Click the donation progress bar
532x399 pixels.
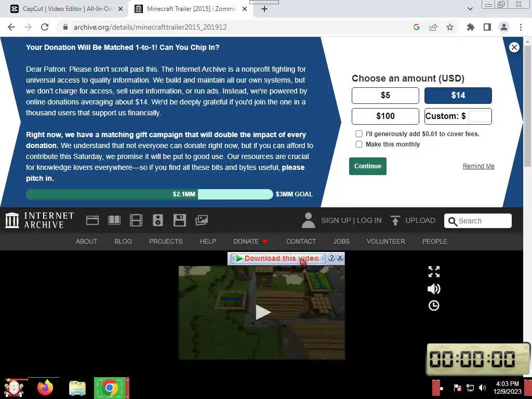[x=149, y=194]
